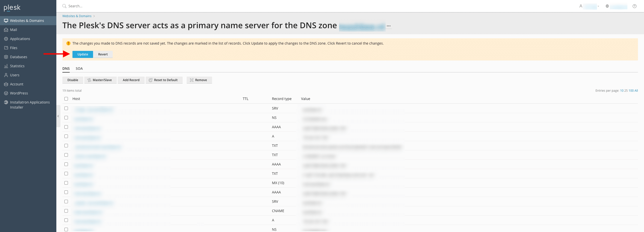Click the warning exclamation icon

point(68,43)
